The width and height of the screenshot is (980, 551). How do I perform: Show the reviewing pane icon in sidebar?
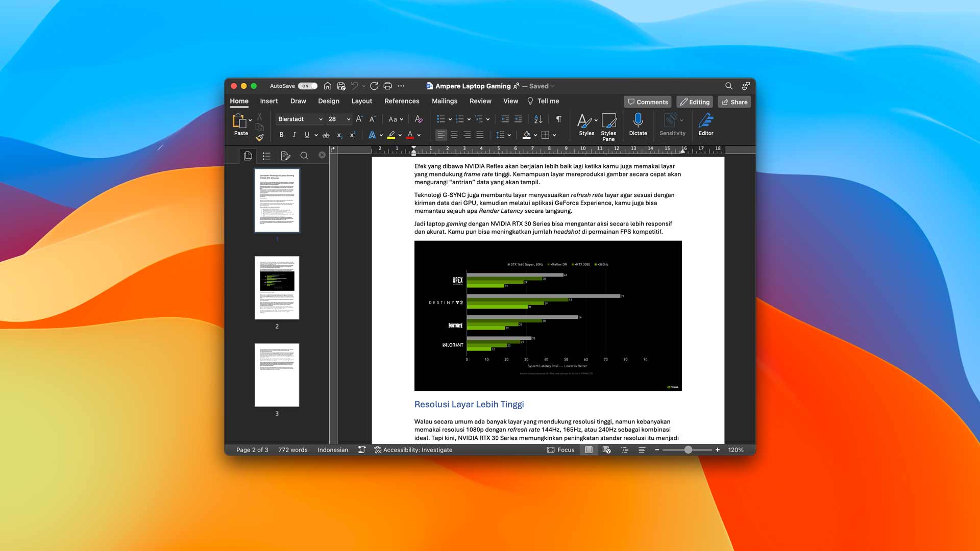pos(285,156)
